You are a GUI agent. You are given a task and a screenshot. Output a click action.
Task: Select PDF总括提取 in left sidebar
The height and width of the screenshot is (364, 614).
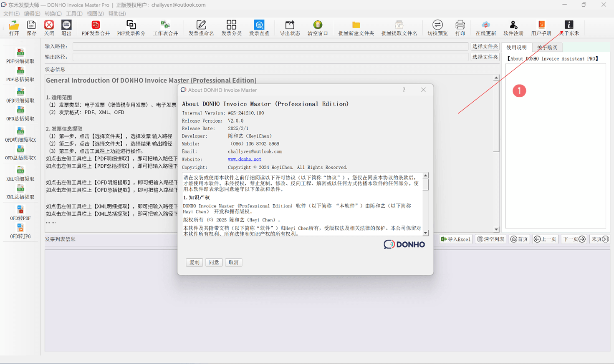[x=20, y=75]
